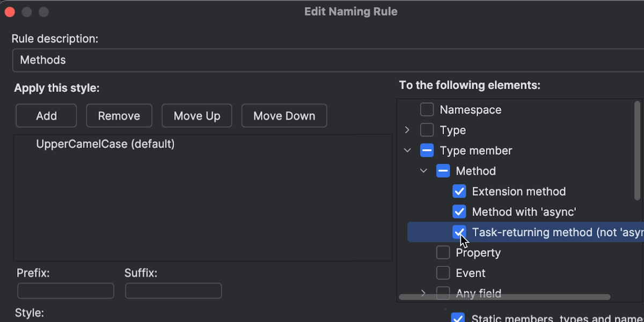Image resolution: width=644 pixels, height=322 pixels.
Task: Enable the Property checkbox
Action: (x=443, y=253)
